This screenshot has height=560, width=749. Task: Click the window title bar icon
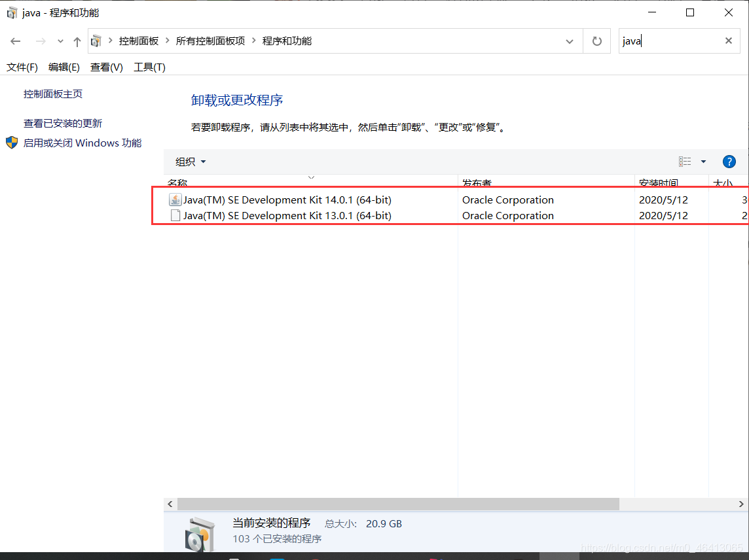pyautogui.click(x=12, y=13)
